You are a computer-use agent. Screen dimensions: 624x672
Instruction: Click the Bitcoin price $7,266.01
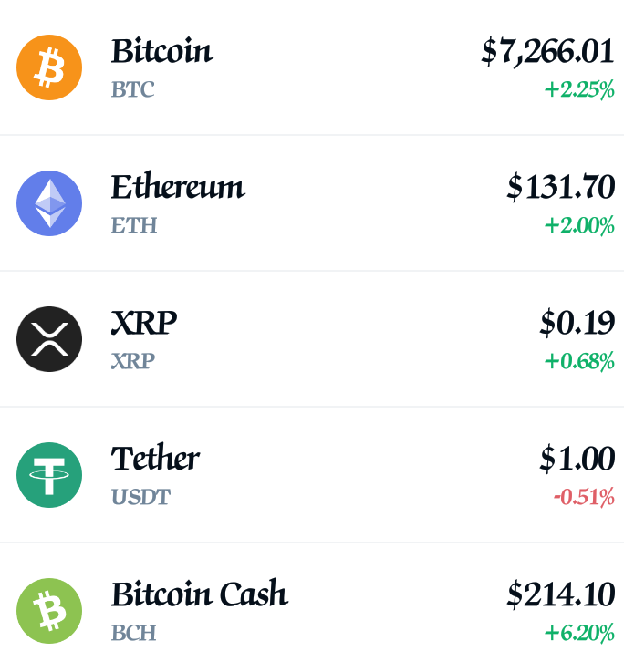tap(547, 51)
